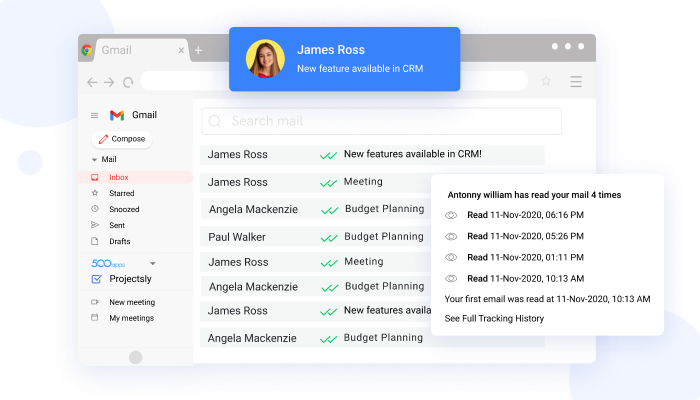
Task: Open See Full Tracking History
Action: pos(494,319)
